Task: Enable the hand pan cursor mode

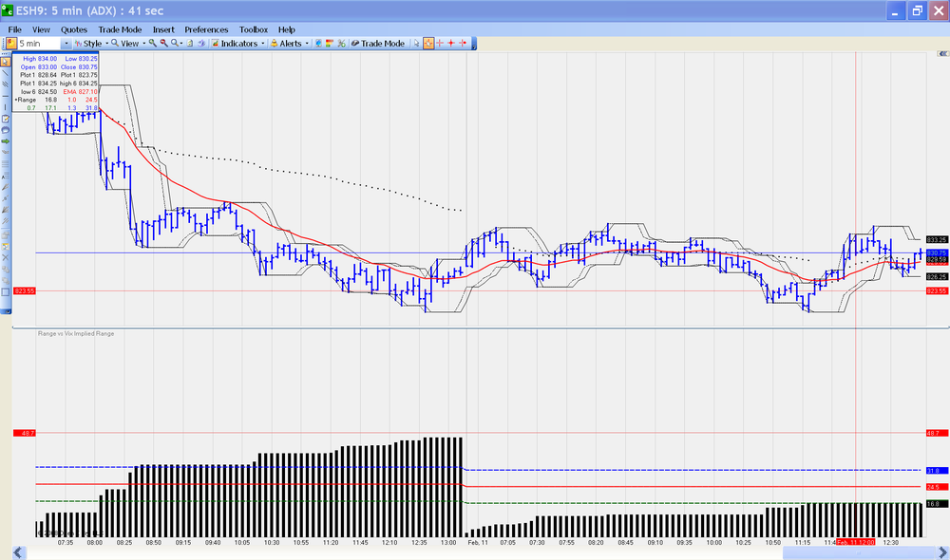Action: (x=428, y=43)
